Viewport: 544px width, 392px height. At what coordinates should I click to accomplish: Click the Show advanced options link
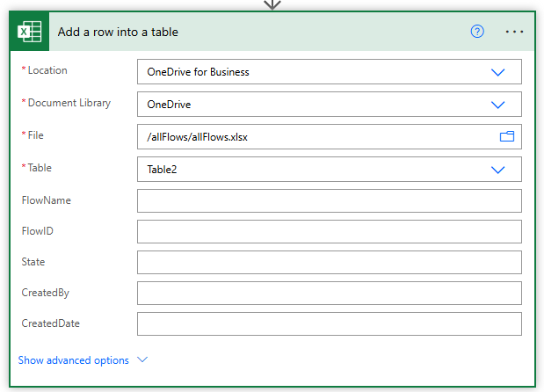click(74, 360)
